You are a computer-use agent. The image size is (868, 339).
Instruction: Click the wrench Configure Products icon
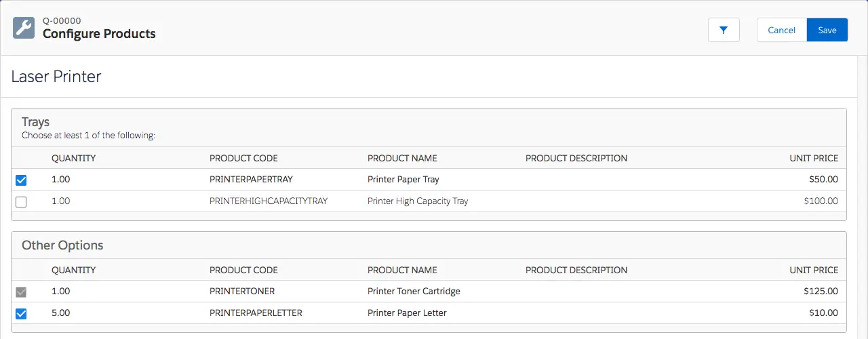[x=24, y=28]
